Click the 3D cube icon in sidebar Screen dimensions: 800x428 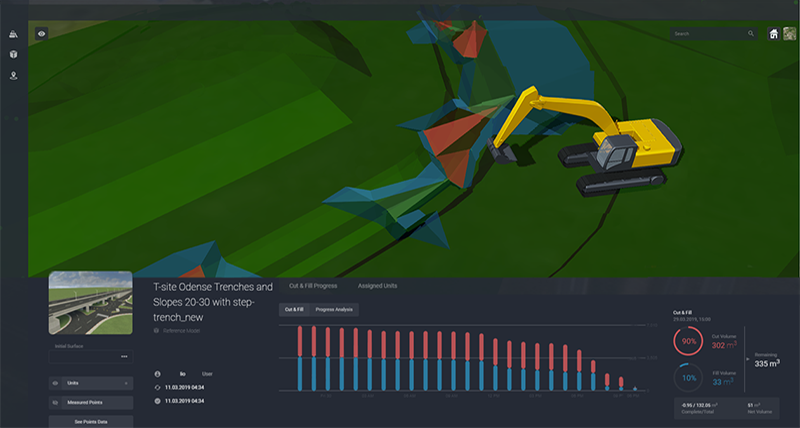click(14, 54)
